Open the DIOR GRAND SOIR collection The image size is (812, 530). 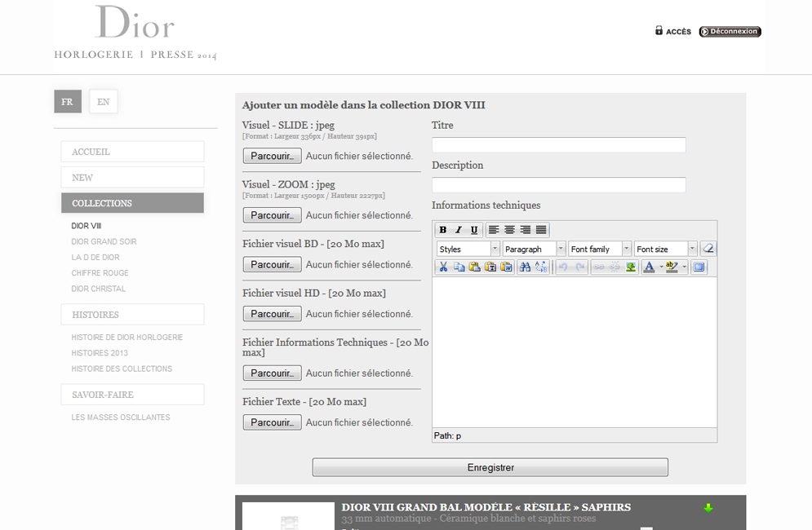click(x=104, y=241)
